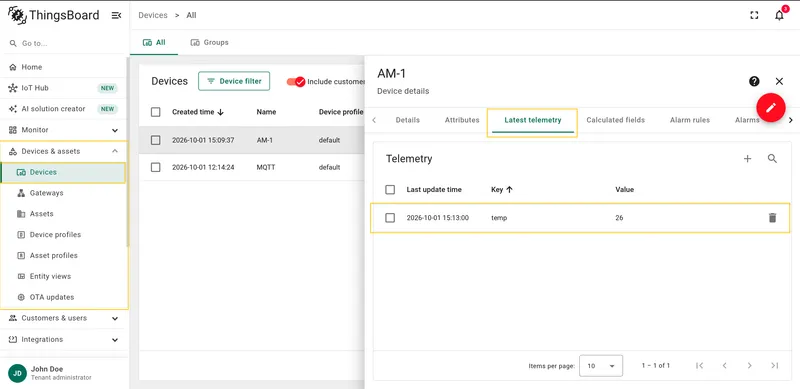The image size is (800, 389).
Task: Check the MQTT device row checkbox
Action: pyautogui.click(x=156, y=167)
